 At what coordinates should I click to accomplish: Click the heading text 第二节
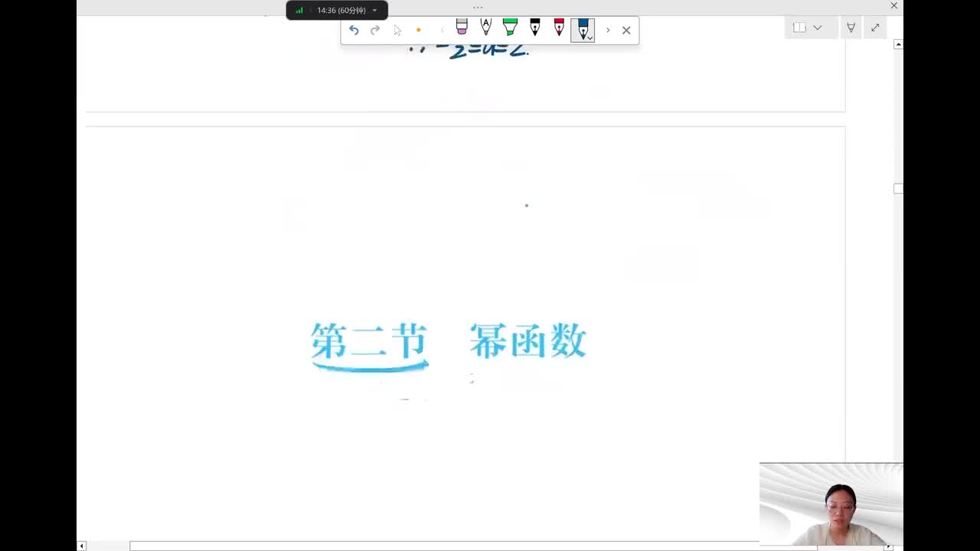[x=369, y=341]
